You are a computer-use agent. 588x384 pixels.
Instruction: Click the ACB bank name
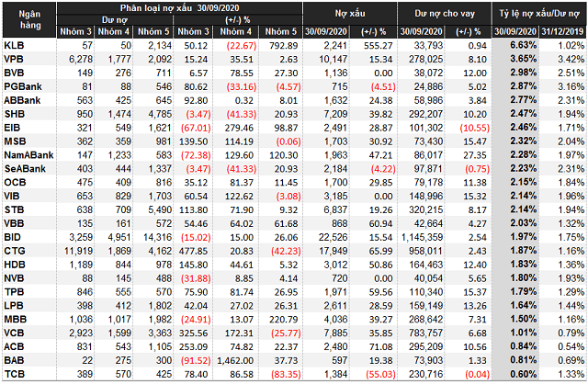14,346
